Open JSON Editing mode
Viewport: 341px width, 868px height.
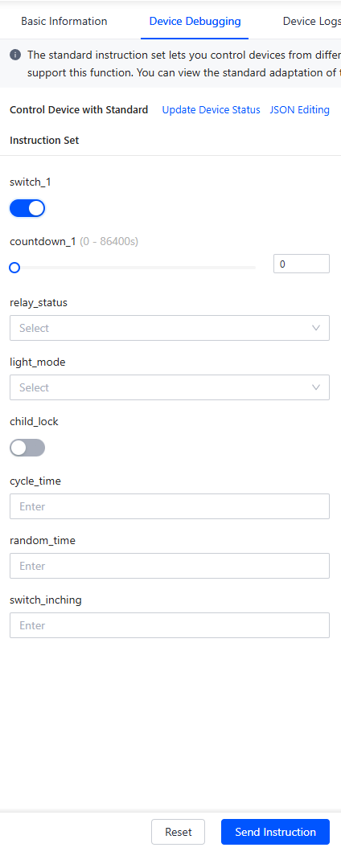299,109
